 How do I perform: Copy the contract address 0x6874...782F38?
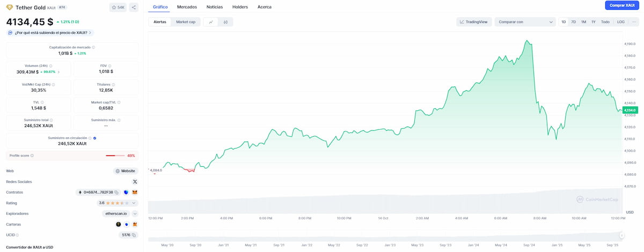(117, 192)
